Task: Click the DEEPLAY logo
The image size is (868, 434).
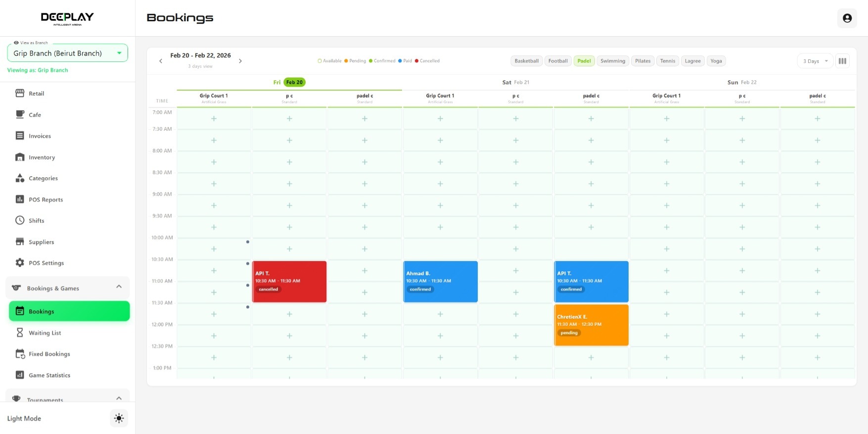Action: tap(67, 18)
